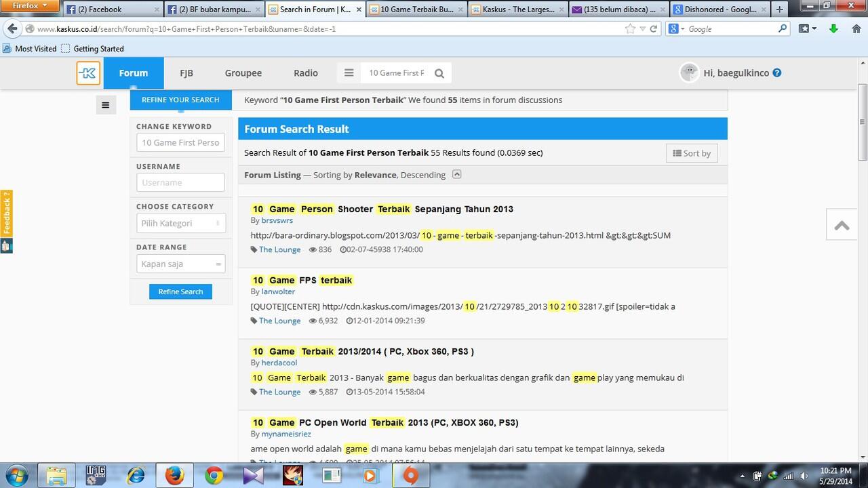The width and height of the screenshot is (868, 488).
Task: Open Windows Explorer from the taskbar
Action: tap(56, 475)
